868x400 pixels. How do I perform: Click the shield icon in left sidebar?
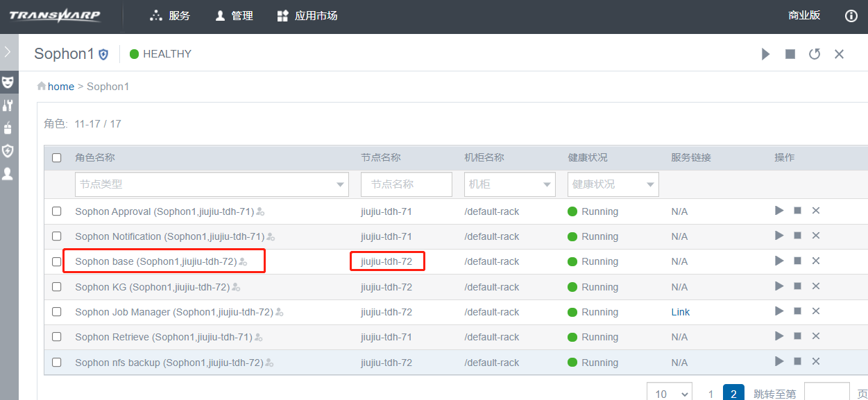pos(8,150)
